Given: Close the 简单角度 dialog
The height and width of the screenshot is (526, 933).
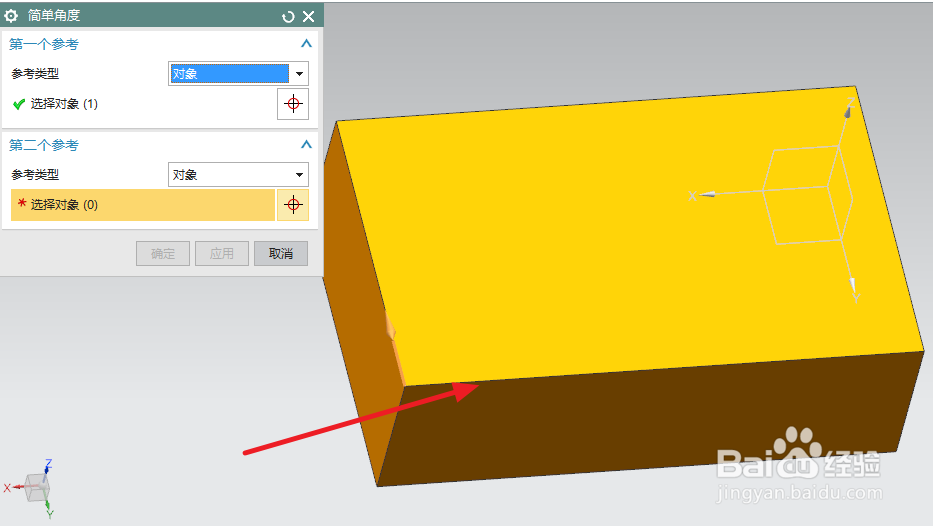Looking at the screenshot, I should click(x=308, y=17).
